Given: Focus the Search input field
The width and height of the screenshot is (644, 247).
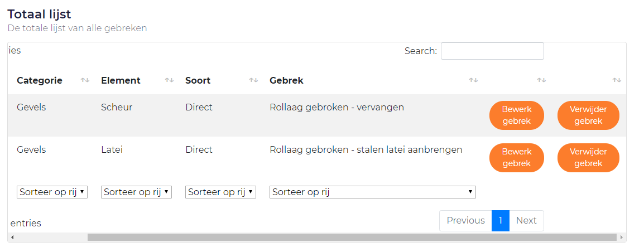Looking at the screenshot, I should (492, 51).
